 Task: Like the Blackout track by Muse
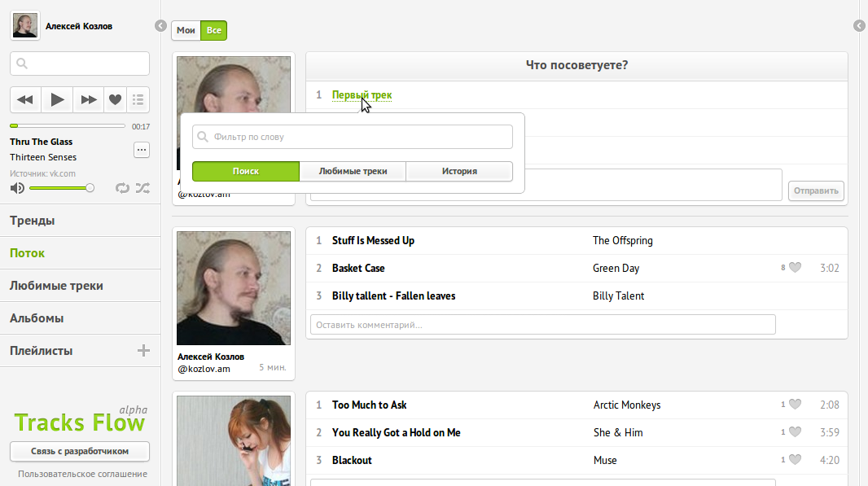tap(796, 460)
